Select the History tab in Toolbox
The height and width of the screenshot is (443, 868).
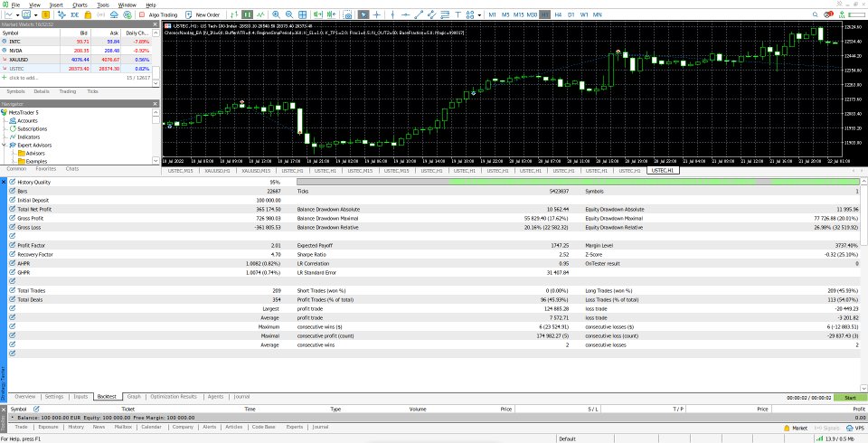point(76,427)
